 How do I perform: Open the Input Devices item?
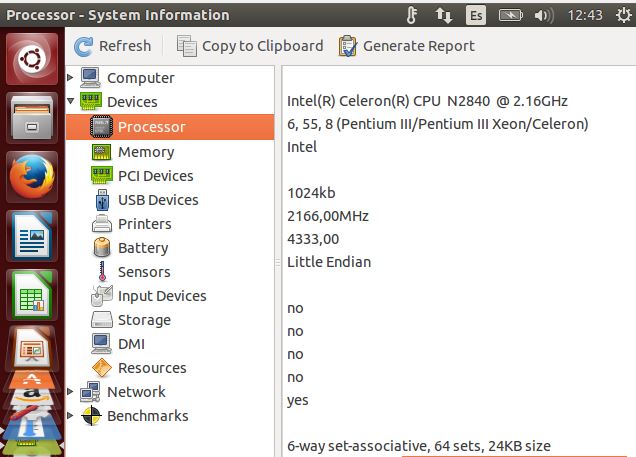click(x=161, y=296)
